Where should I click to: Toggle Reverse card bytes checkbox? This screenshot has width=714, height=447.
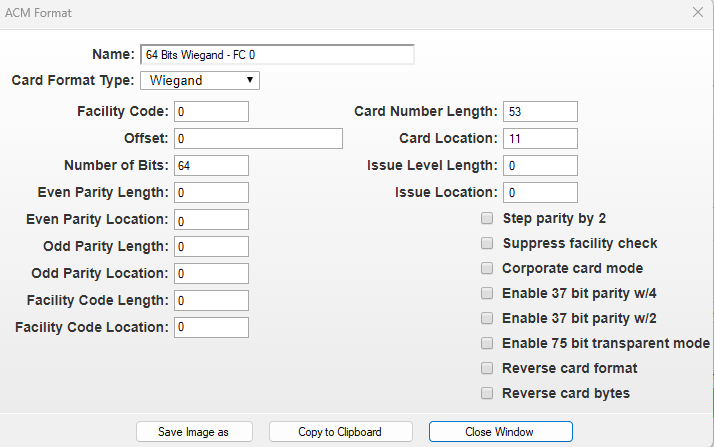(x=487, y=393)
